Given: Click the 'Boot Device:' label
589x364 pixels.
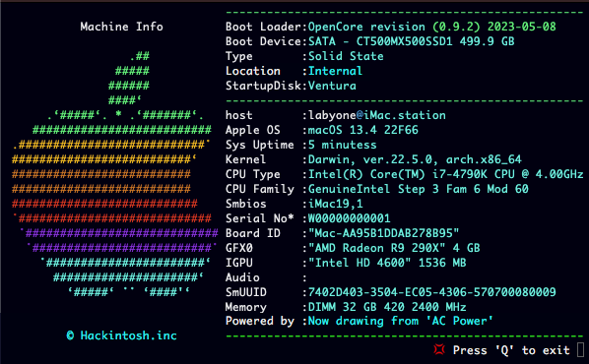Looking at the screenshot, I should coord(267,41).
